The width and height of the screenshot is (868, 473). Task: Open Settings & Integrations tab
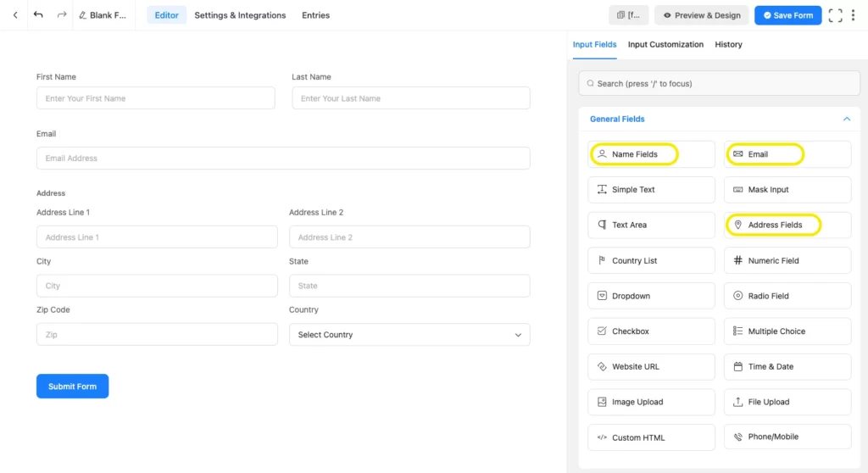coord(240,15)
